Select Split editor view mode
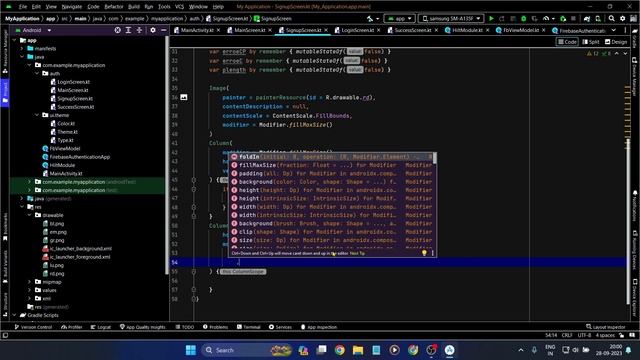640x360 pixels. 591,42
